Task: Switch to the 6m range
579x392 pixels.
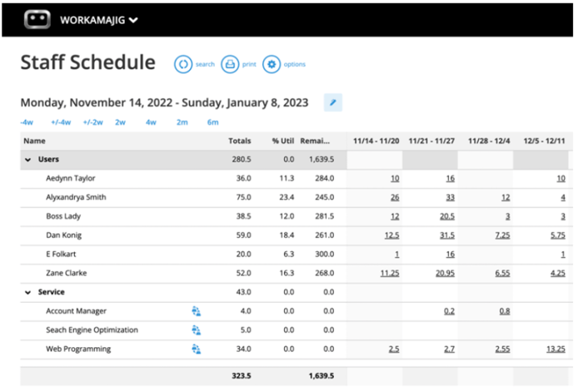Action: tap(213, 122)
